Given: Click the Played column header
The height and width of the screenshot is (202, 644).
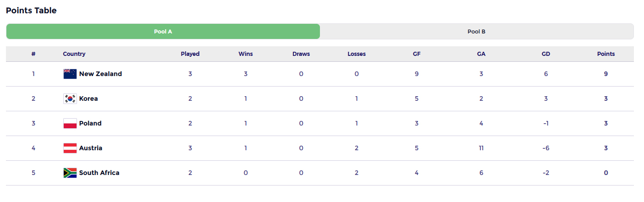Looking at the screenshot, I should coord(190,54).
